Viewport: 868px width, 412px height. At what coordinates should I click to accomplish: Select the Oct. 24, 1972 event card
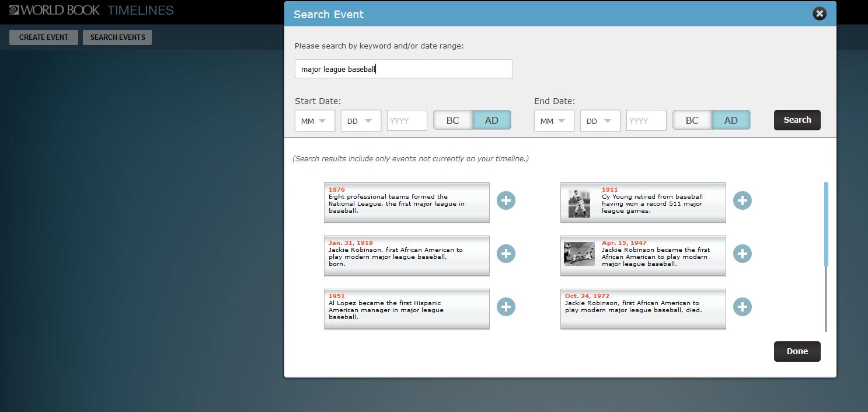click(x=643, y=309)
